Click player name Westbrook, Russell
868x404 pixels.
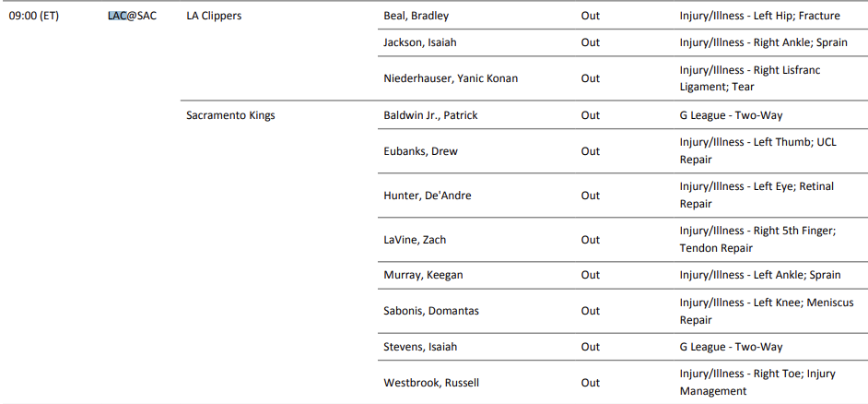coord(430,383)
